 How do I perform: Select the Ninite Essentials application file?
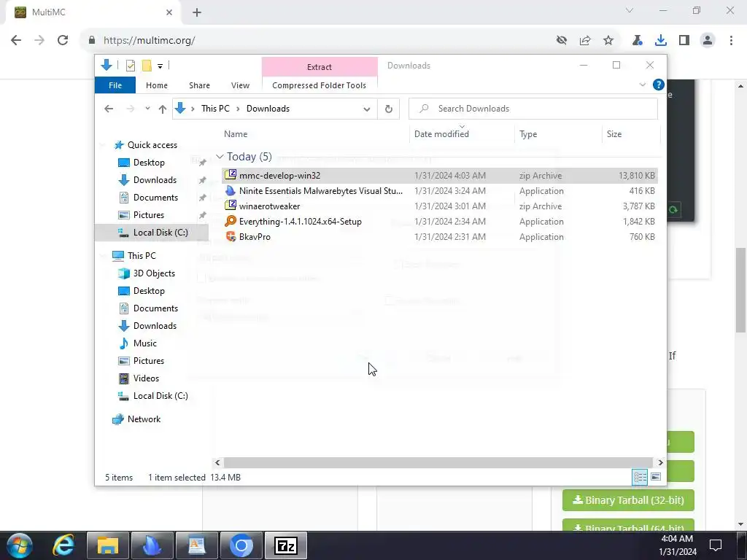[320, 191]
